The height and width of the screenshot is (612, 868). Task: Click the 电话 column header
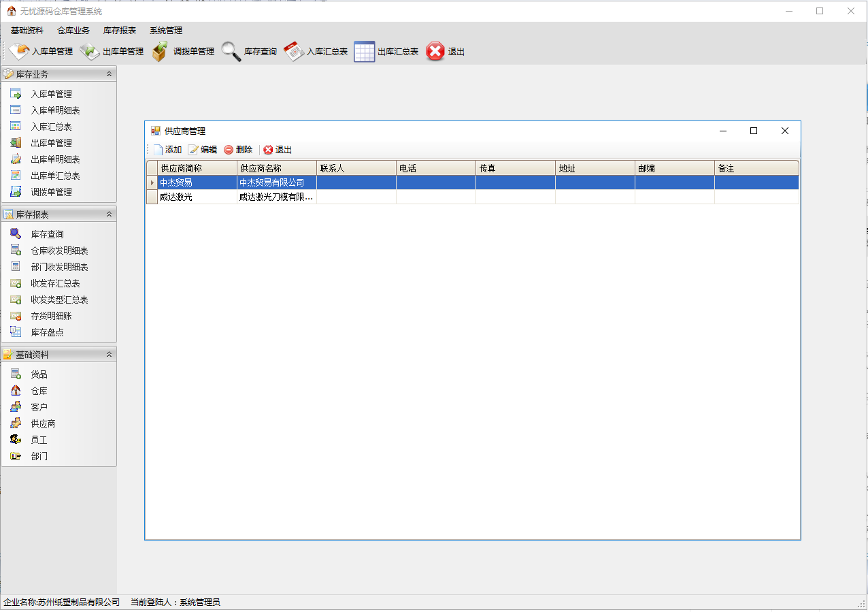(x=436, y=168)
